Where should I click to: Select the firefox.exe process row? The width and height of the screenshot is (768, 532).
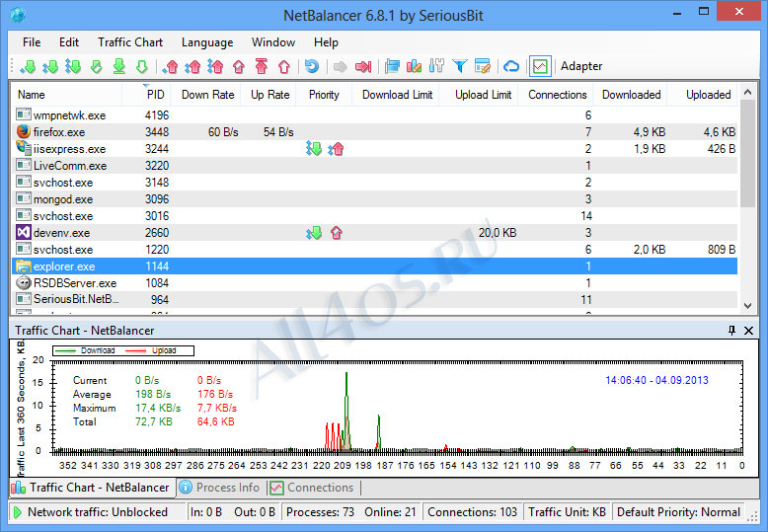point(375,132)
